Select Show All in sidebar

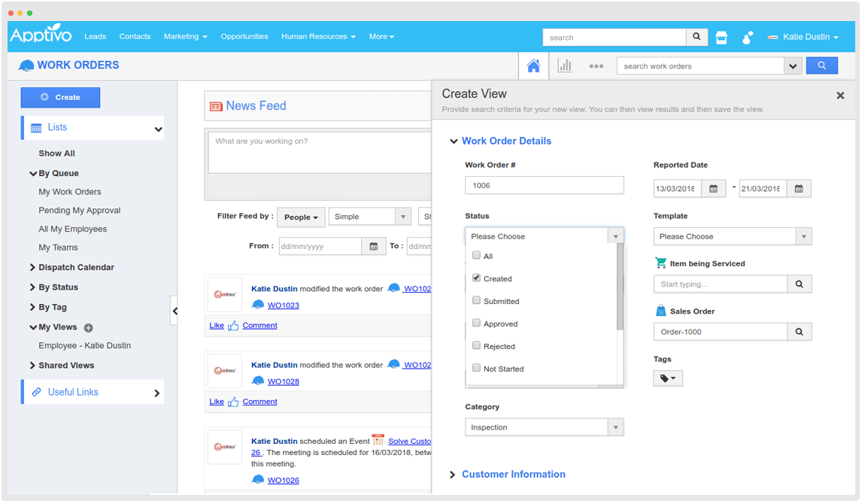pyautogui.click(x=57, y=154)
